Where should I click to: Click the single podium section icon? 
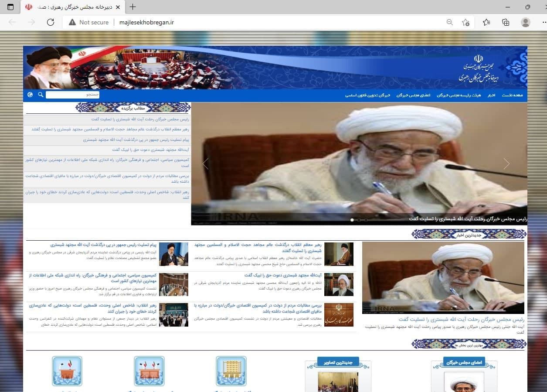[67, 371]
